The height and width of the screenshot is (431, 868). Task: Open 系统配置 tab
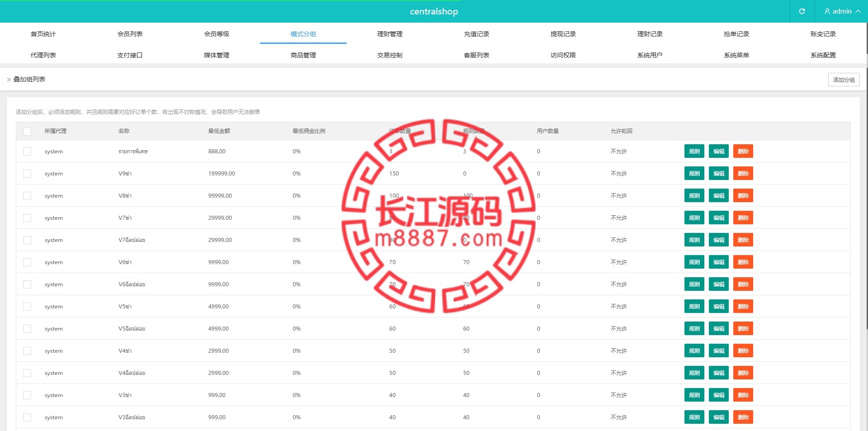(823, 55)
